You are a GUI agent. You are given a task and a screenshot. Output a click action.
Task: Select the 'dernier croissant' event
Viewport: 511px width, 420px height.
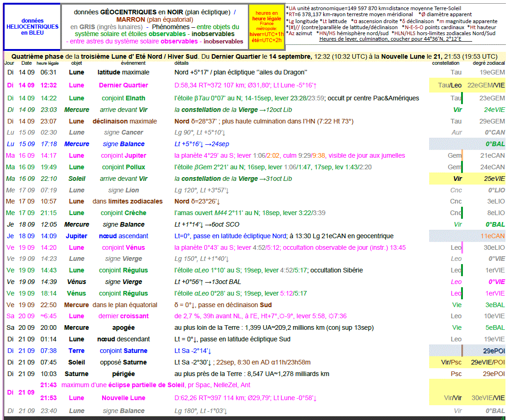123,316
